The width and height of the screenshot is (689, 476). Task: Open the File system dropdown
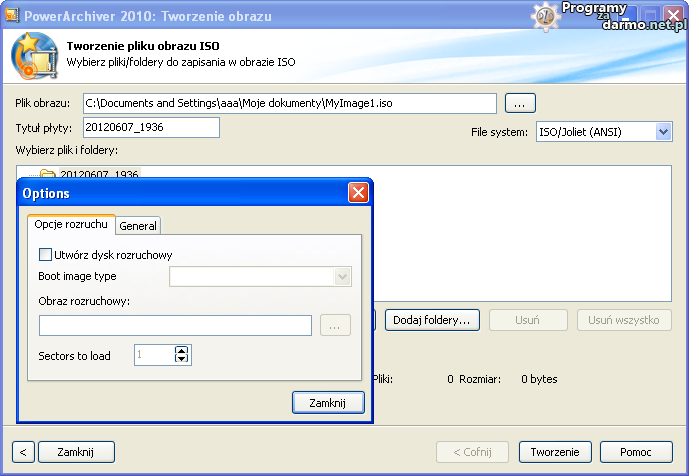(664, 132)
